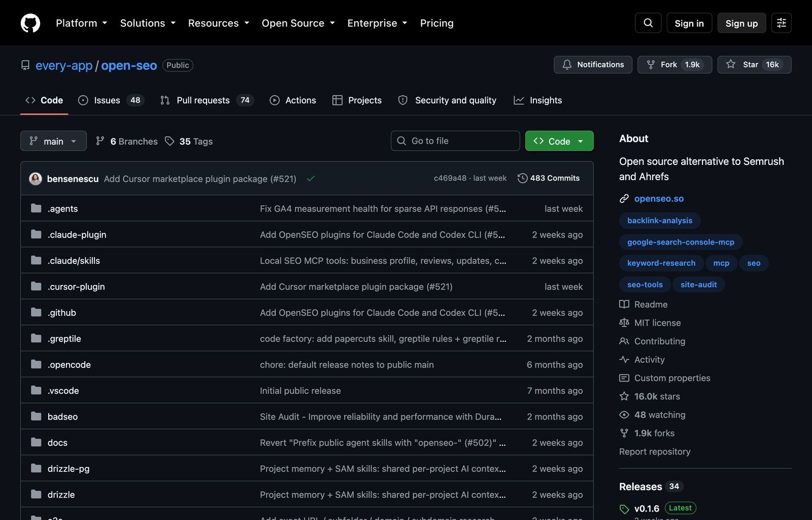
Task: Open the Pricing page
Action: point(437,23)
